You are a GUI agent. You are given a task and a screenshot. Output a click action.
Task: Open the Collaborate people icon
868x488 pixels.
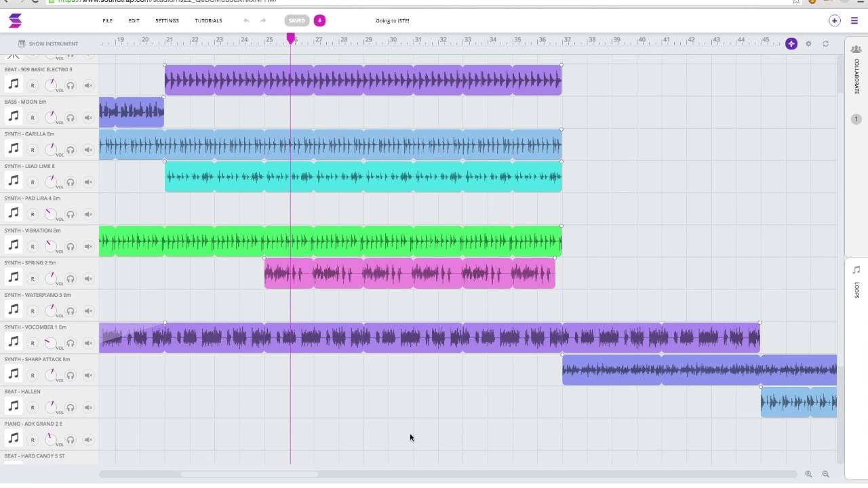856,49
